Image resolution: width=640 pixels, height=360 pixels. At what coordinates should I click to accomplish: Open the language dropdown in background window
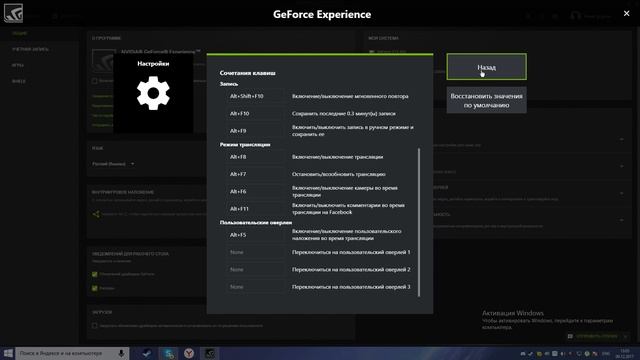[x=113, y=164]
